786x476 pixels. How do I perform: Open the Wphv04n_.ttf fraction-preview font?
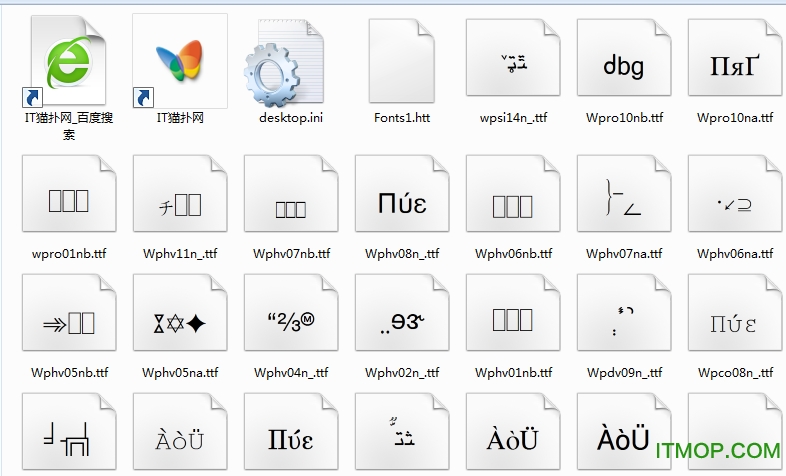290,318
